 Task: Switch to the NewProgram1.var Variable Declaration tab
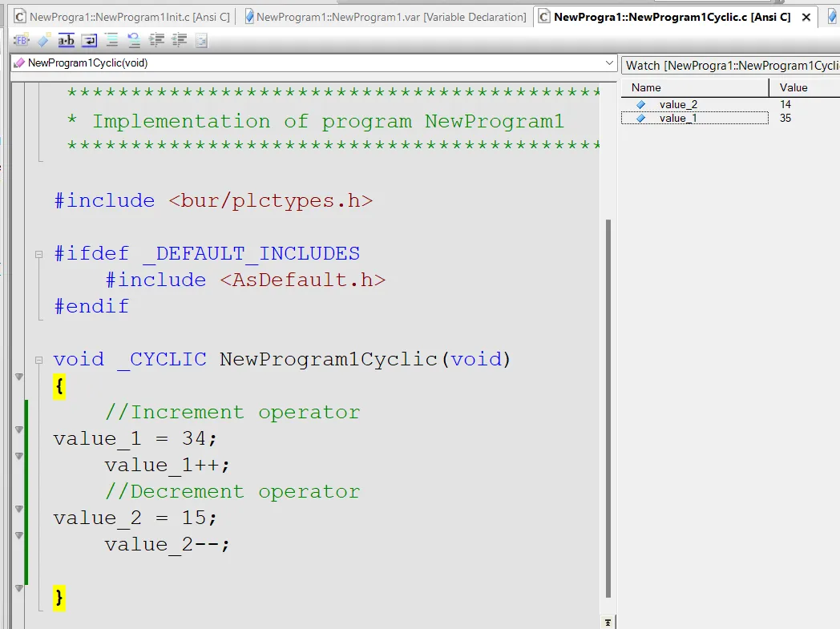click(386, 17)
